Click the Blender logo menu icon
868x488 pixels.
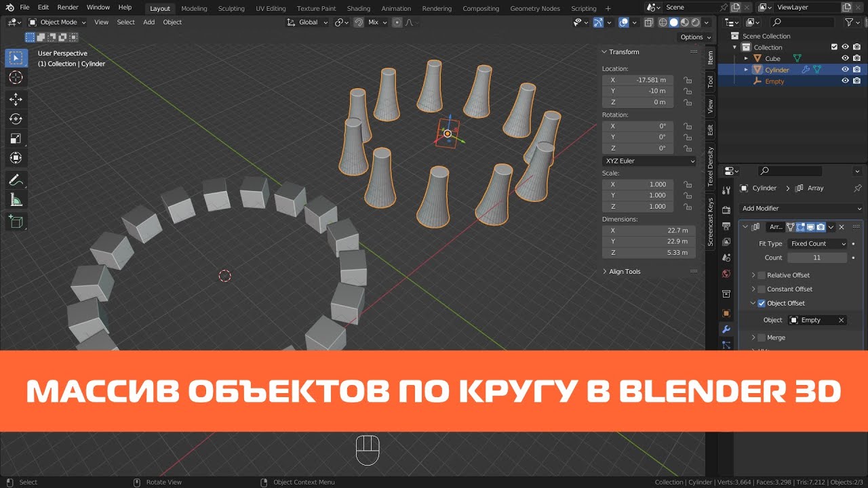pyautogui.click(x=10, y=7)
